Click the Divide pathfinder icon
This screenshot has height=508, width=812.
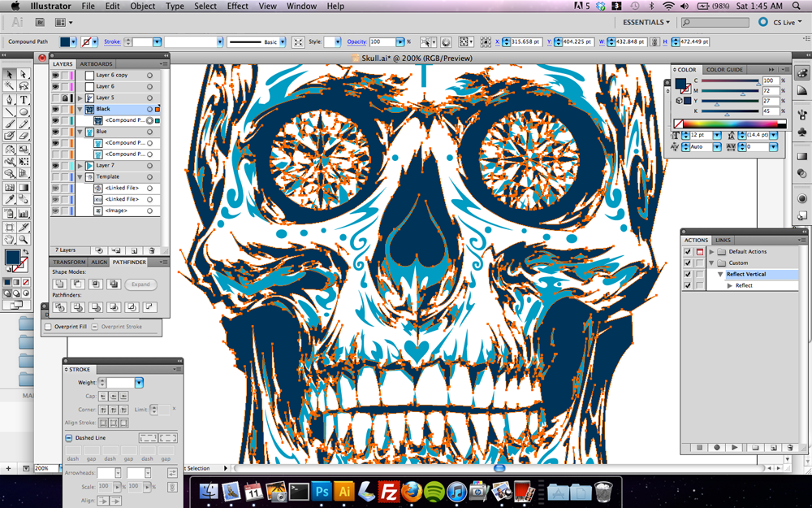pos(59,307)
